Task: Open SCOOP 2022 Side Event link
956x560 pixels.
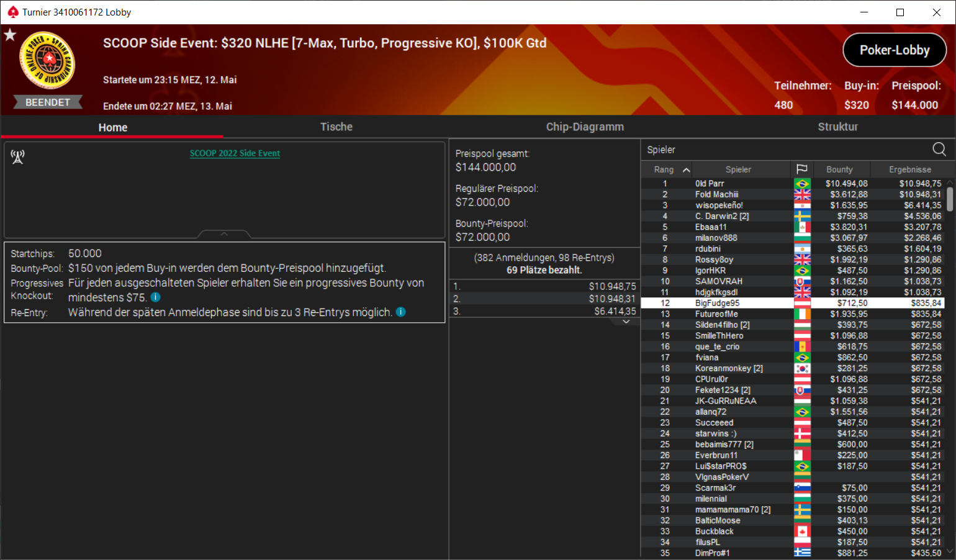Action: coord(235,153)
